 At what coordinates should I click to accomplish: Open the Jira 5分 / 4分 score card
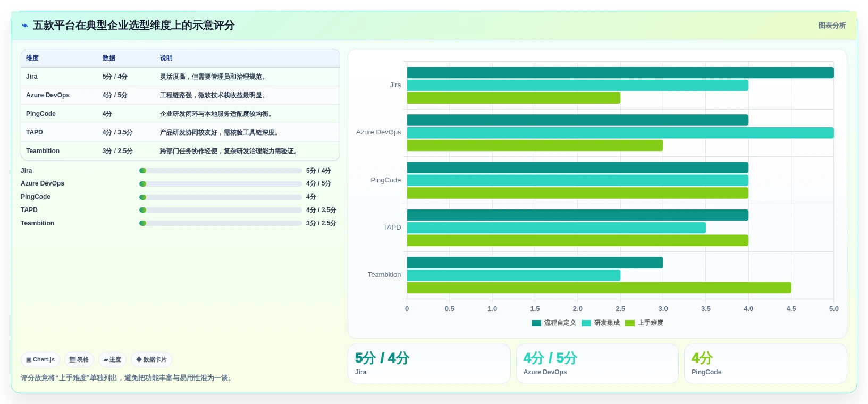coord(429,364)
